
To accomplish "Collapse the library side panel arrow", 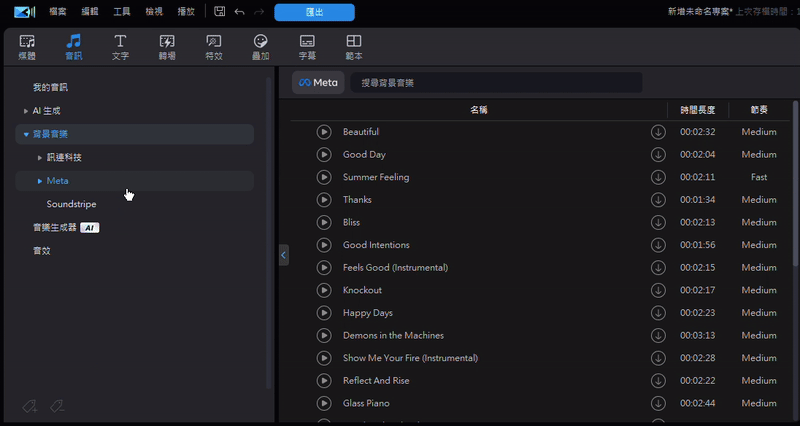I will tap(284, 255).
